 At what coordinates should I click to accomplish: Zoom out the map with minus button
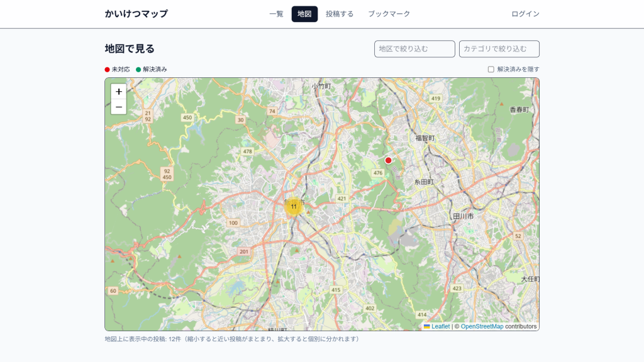[x=119, y=107]
